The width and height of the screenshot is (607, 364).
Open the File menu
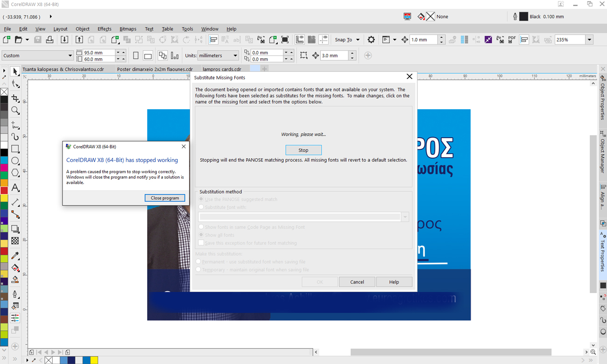(x=7, y=29)
